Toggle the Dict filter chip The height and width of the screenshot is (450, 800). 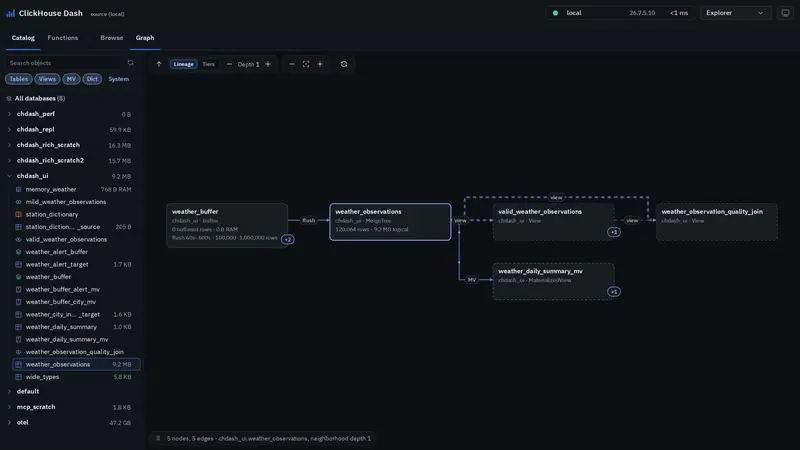tap(92, 79)
